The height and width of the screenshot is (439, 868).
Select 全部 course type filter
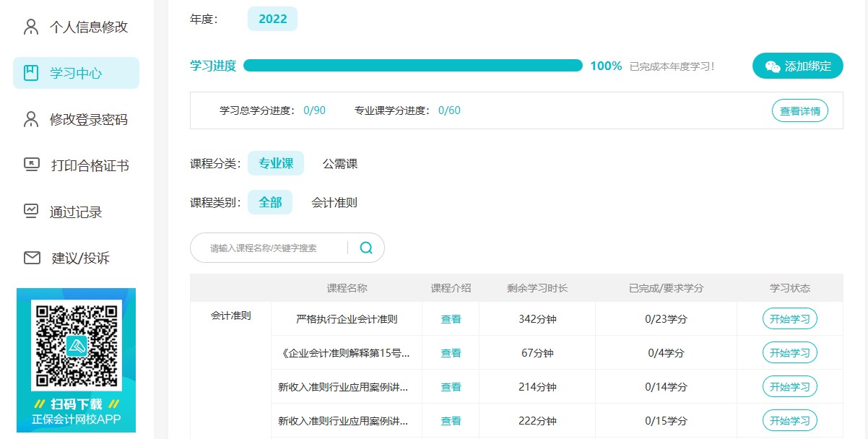click(270, 203)
